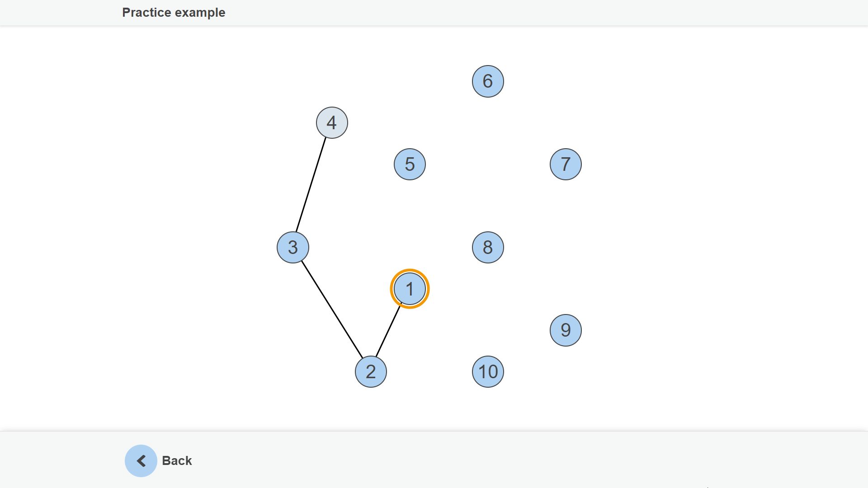The image size is (868, 488).
Task: Select circle number 7
Action: [x=566, y=164]
